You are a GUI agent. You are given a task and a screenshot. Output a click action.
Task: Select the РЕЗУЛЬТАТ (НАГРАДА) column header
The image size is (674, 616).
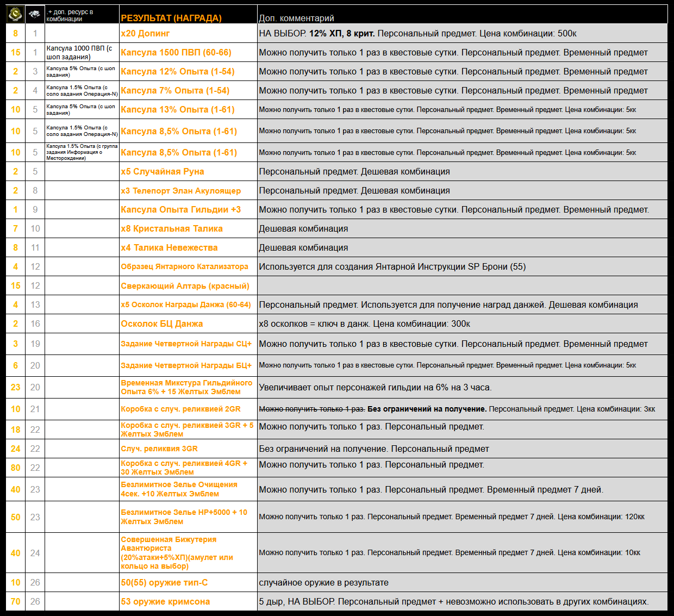pos(171,18)
